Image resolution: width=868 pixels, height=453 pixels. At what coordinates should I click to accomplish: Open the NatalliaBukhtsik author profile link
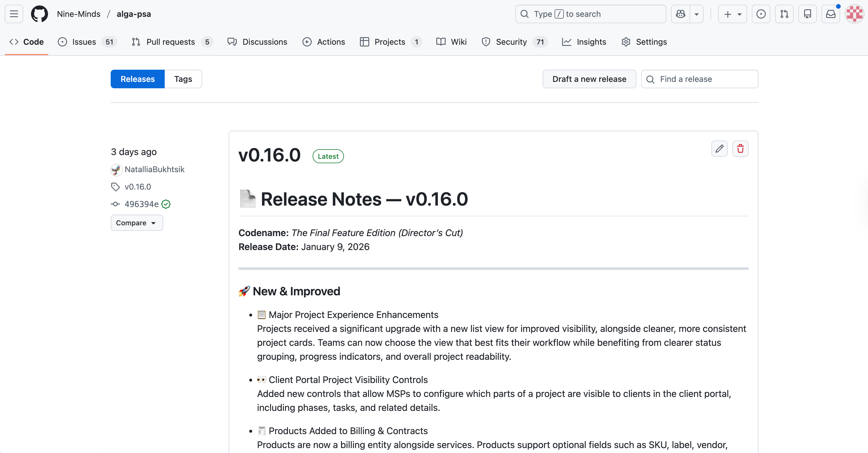154,169
